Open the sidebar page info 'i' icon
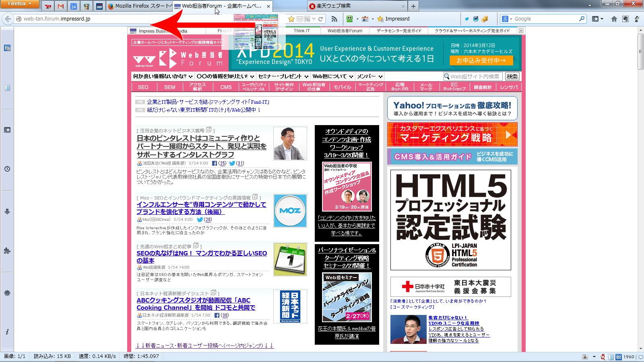 (7, 332)
